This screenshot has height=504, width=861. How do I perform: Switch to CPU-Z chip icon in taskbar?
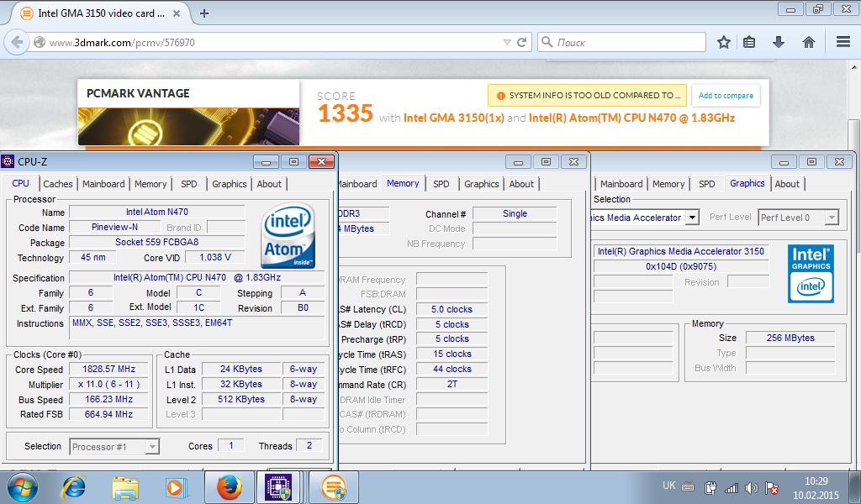tap(279, 487)
